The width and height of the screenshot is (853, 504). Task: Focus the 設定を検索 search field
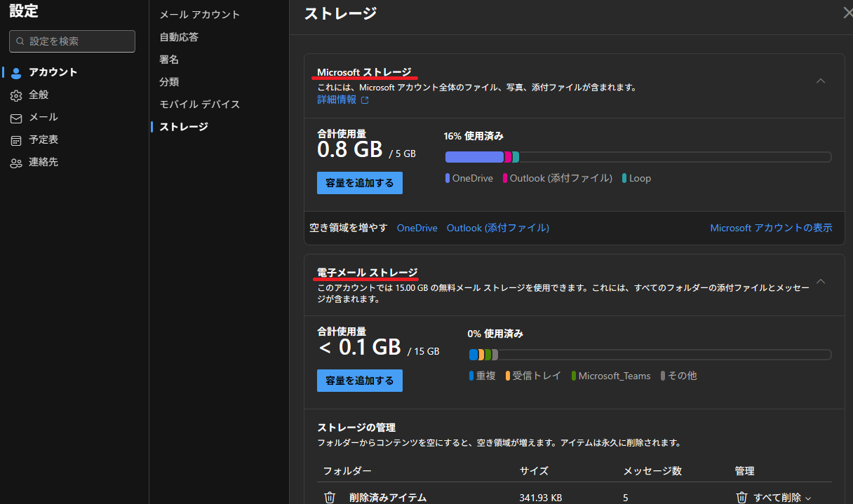[72, 41]
